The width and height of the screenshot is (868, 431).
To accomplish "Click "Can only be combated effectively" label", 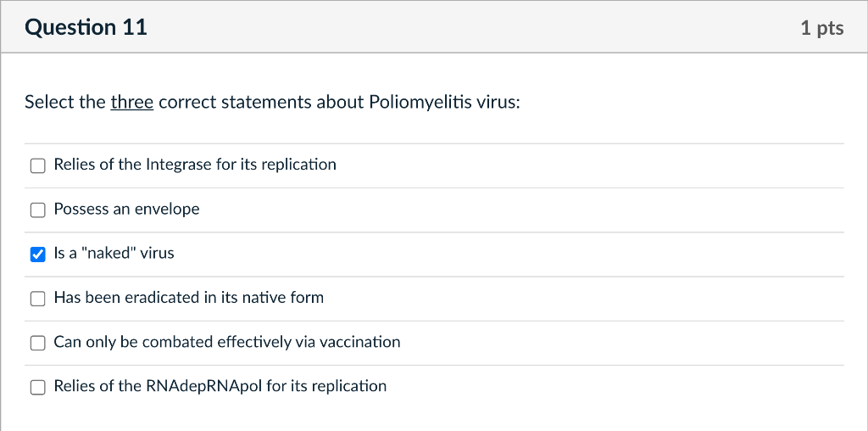I will pos(226,342).
